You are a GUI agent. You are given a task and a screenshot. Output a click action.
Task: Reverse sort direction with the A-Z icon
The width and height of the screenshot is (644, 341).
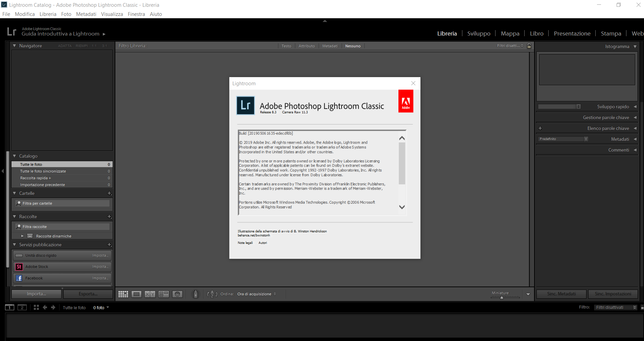click(x=212, y=294)
